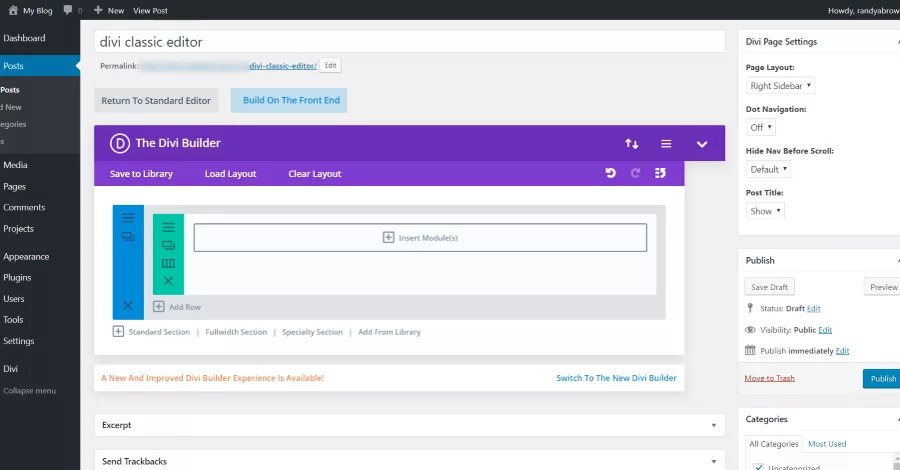Change row column structure icon
Image resolution: width=900 pixels, height=470 pixels.
point(168,263)
